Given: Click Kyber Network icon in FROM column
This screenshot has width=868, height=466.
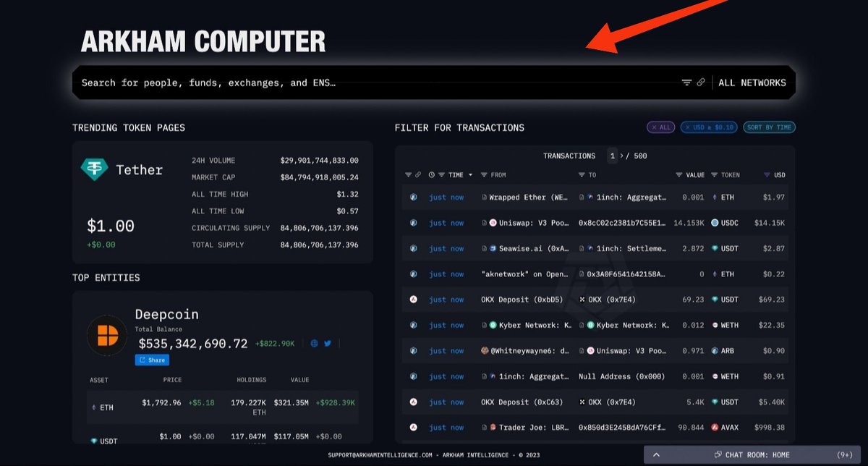Looking at the screenshot, I should [x=493, y=326].
